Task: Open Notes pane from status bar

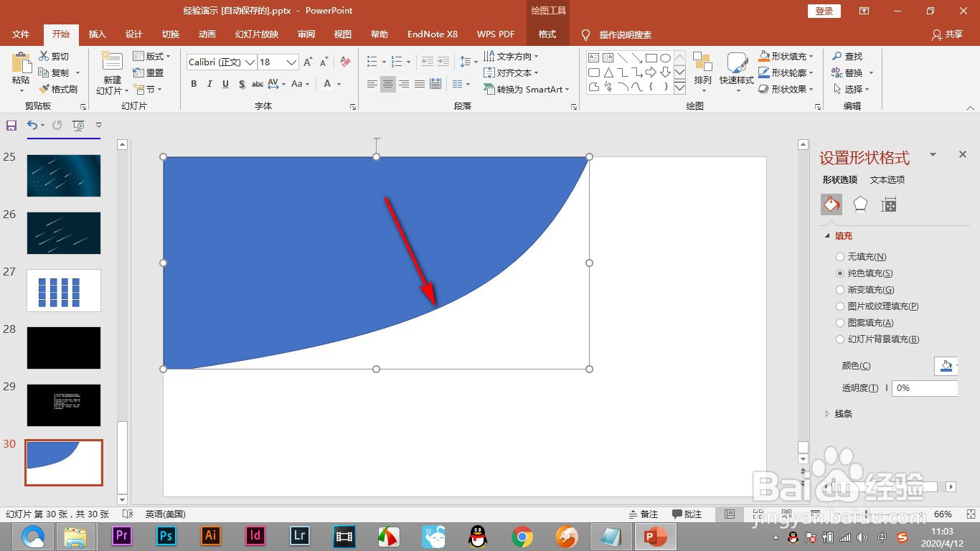Action: coord(644,514)
